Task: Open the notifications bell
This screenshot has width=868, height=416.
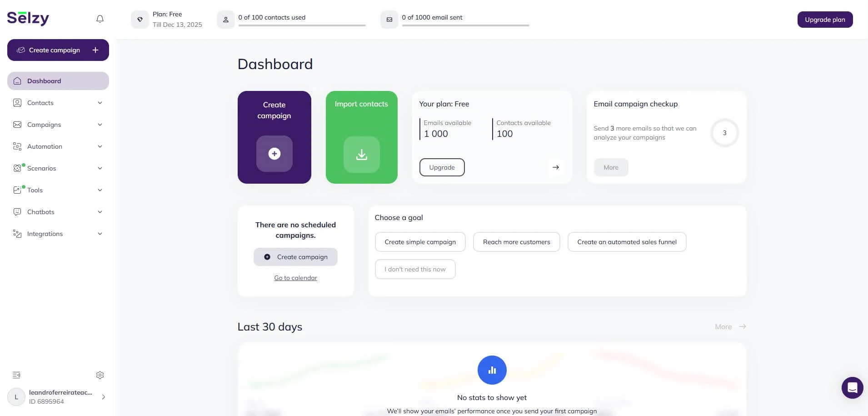Action: click(x=100, y=19)
